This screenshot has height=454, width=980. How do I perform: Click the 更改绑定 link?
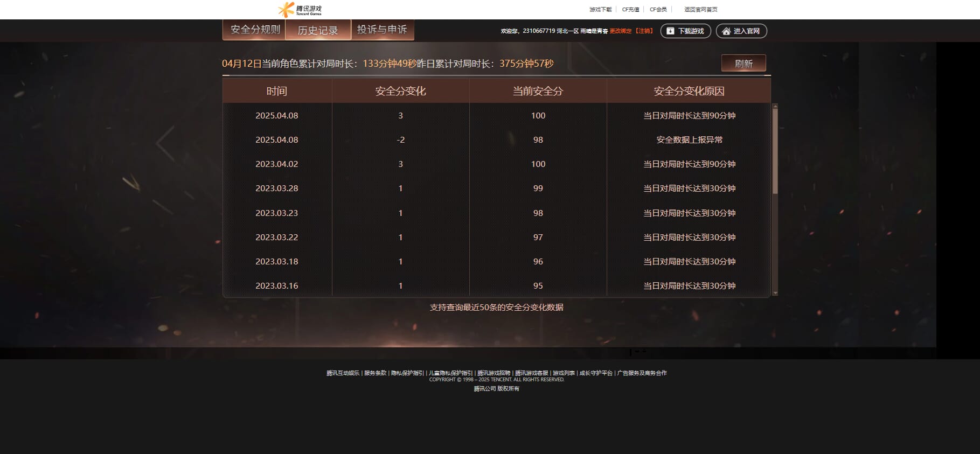point(621,31)
